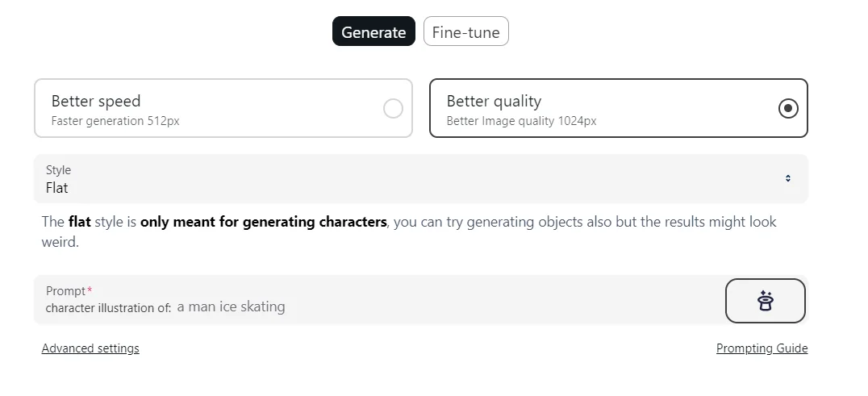Open the Style dropdown arrows
868x396 pixels.
pos(788,179)
